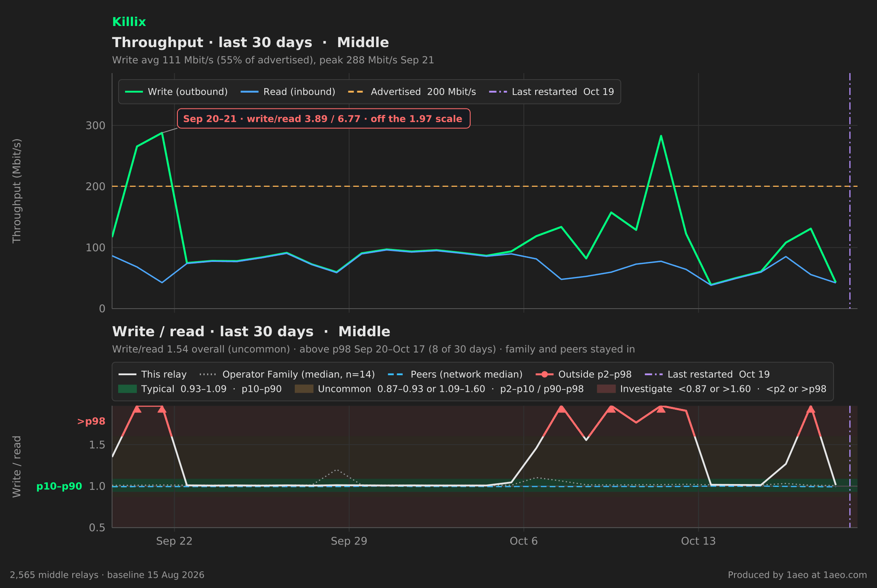Click the green p10–p90 axis label
Viewport: 877px width, 588px height.
[x=59, y=486]
